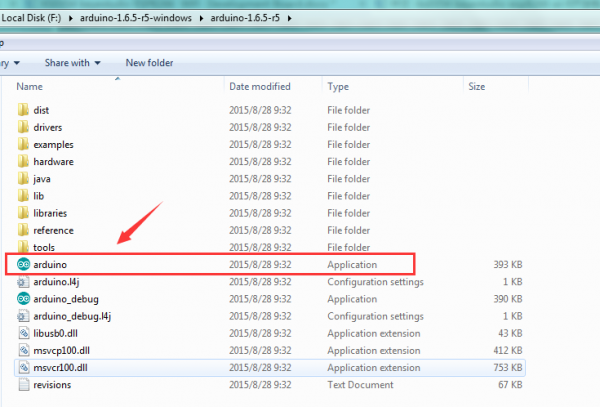
Task: Click the arduino_debug application icon
Action: 23,299
